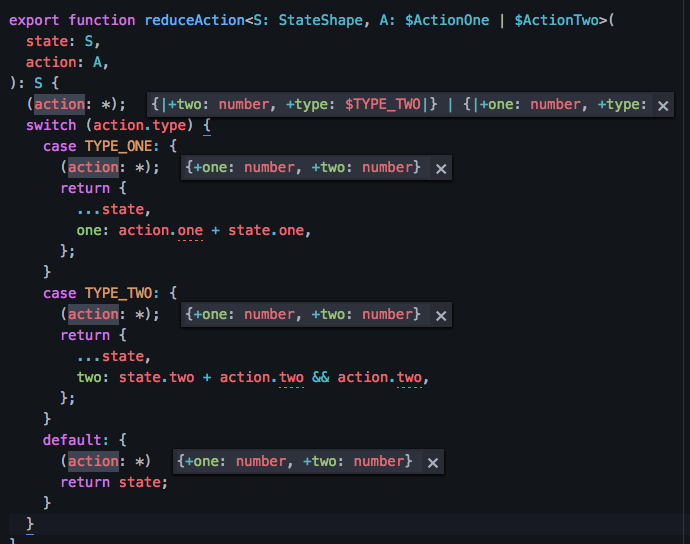Click 'return state;' statement
690x544 pixels.
114,482
